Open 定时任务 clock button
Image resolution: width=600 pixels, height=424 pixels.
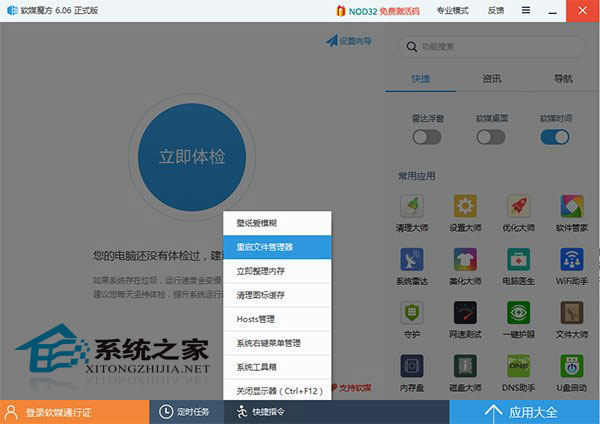coord(186,412)
